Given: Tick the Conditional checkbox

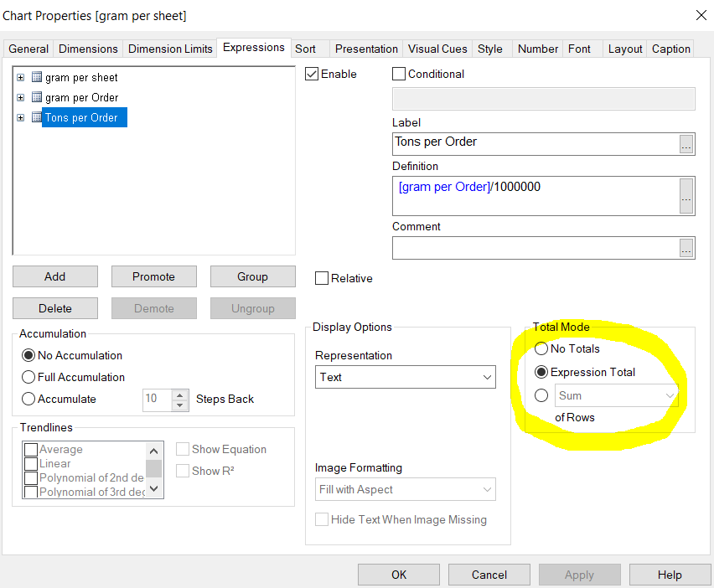Looking at the screenshot, I should (399, 74).
